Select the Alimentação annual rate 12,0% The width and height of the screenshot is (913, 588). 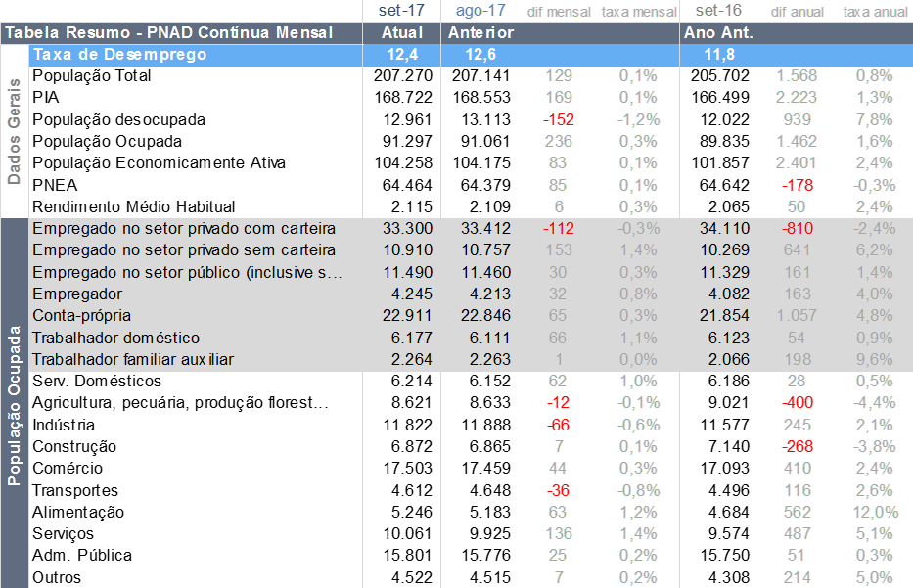tap(876, 513)
